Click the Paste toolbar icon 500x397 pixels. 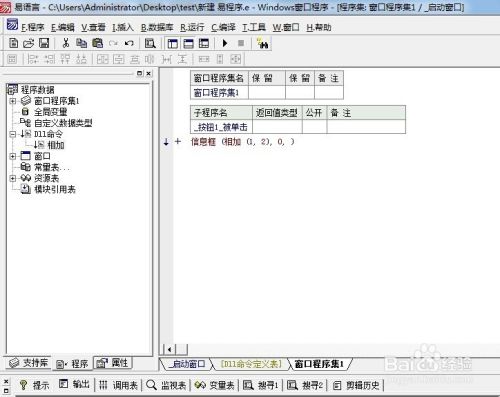click(97, 43)
